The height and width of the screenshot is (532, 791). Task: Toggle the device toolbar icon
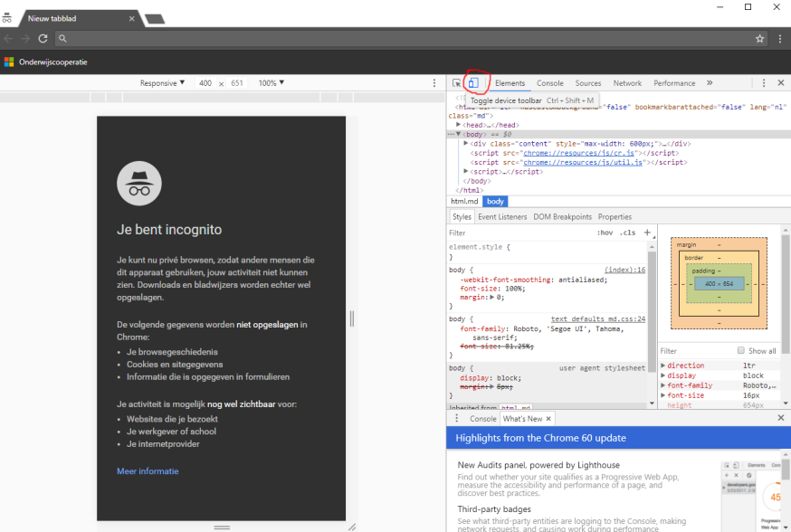[x=473, y=82]
